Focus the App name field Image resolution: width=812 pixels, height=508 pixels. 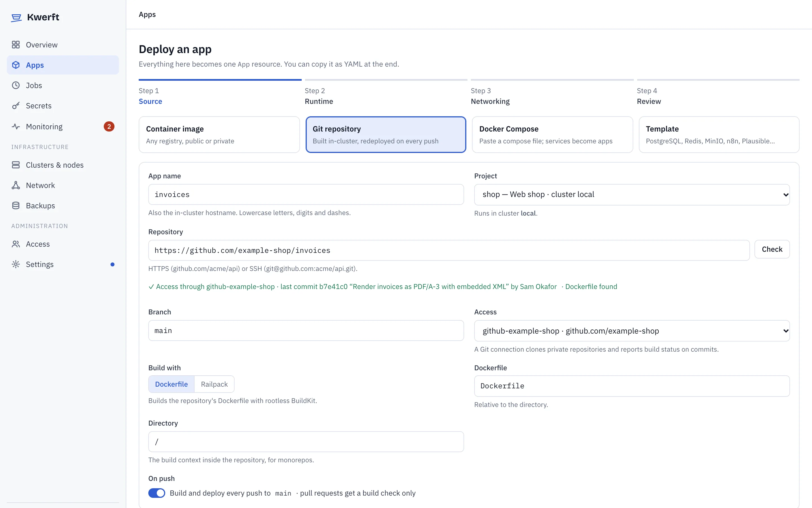tap(306, 194)
